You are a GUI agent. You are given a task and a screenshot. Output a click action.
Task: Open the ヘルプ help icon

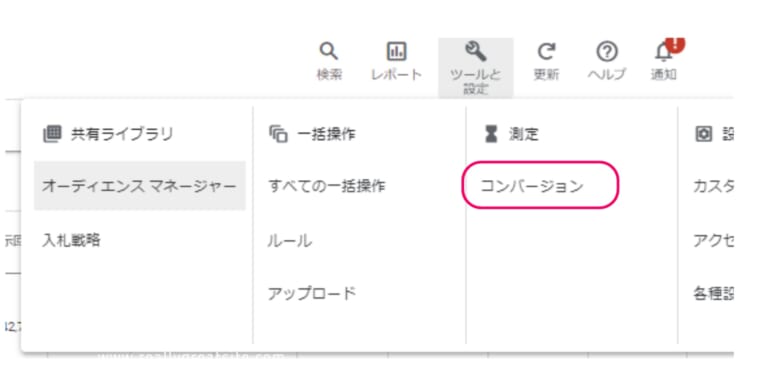coord(607,51)
